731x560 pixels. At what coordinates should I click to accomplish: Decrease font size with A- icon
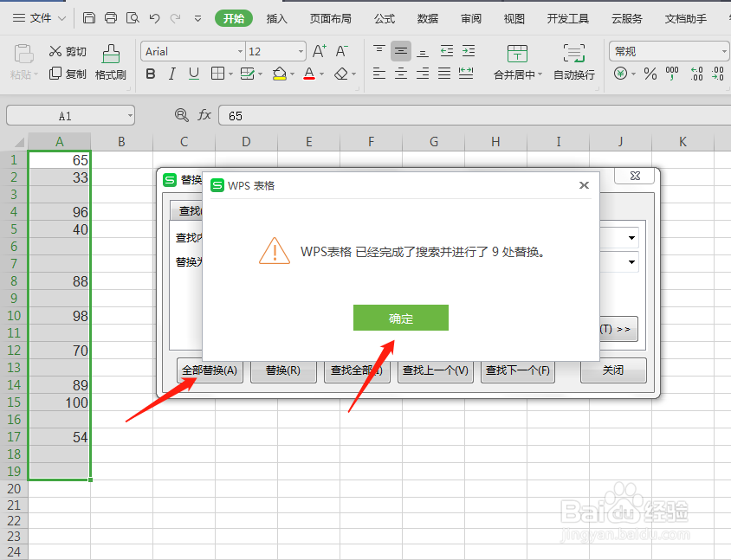342,51
